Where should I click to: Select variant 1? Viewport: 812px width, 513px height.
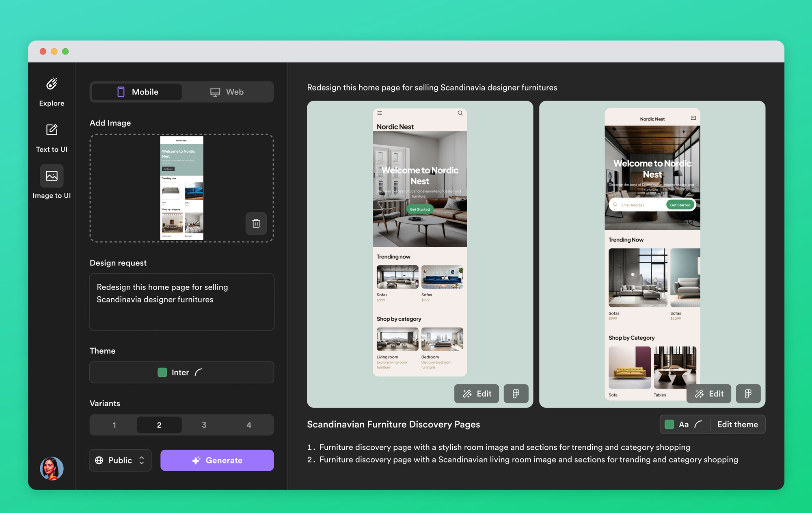[114, 425]
